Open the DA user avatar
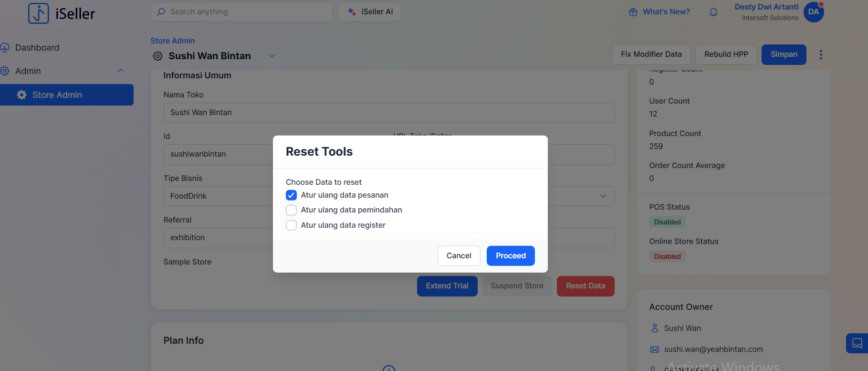Image resolution: width=868 pixels, height=371 pixels. click(813, 12)
